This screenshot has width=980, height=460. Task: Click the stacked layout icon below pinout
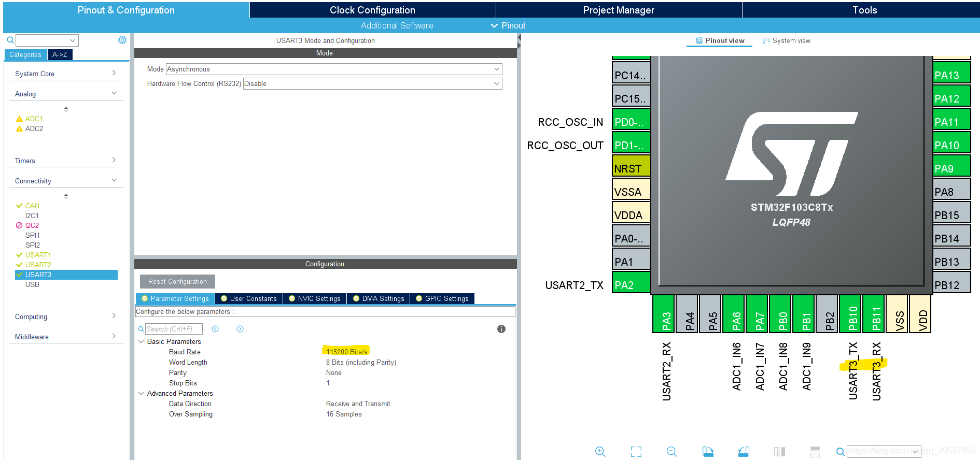point(815,451)
